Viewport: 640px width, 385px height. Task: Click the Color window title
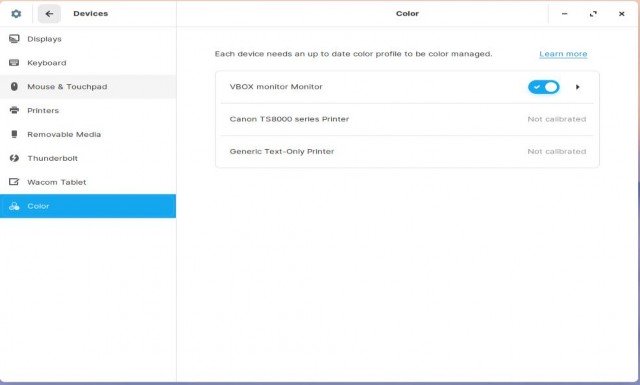[x=407, y=13]
